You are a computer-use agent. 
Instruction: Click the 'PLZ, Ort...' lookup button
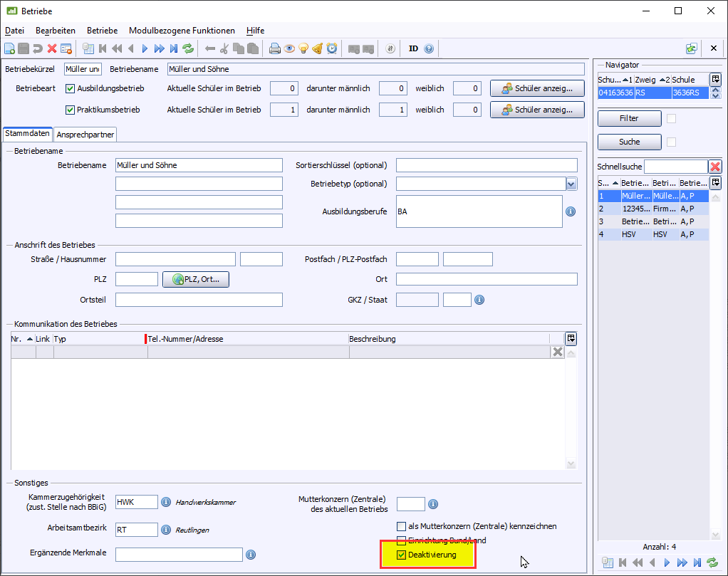[196, 280]
